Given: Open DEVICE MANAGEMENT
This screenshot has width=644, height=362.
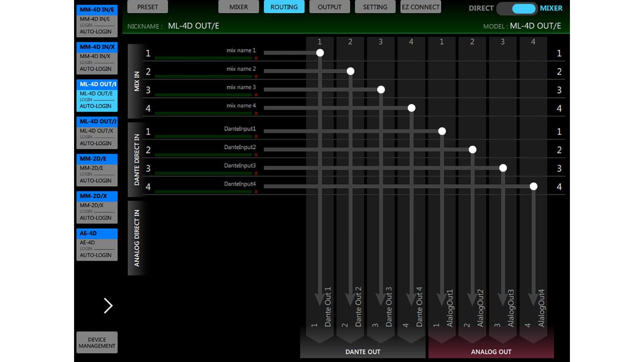Looking at the screenshot, I should click(x=97, y=342).
